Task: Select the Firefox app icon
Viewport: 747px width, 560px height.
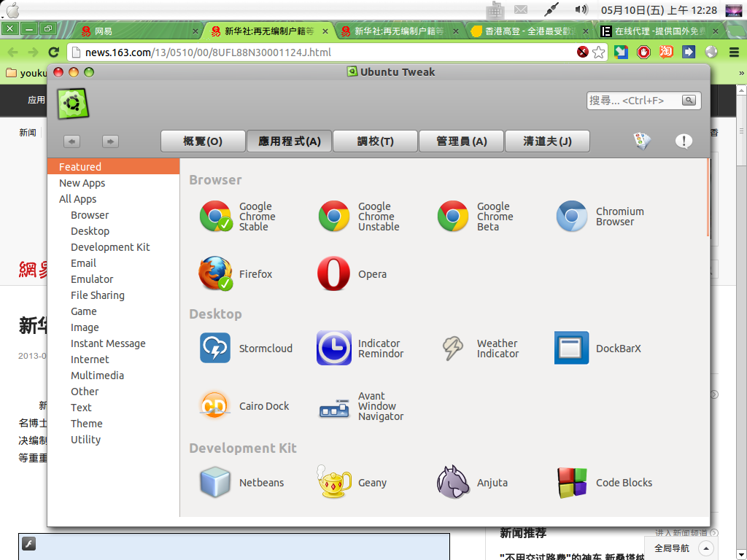Action: (x=215, y=274)
